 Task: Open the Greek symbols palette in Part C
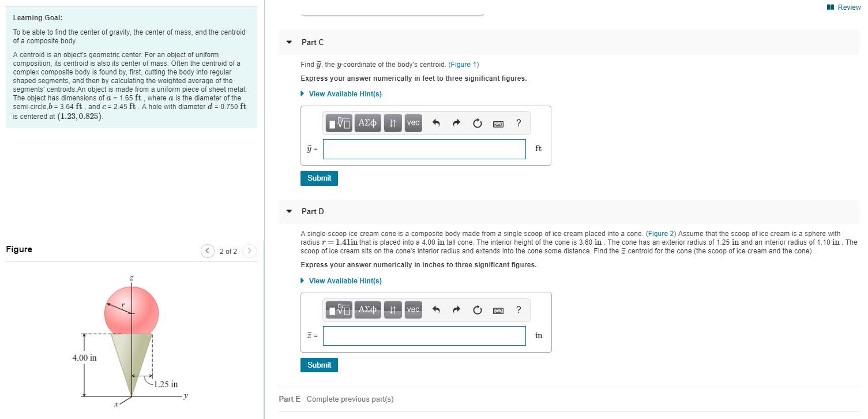pyautogui.click(x=367, y=123)
